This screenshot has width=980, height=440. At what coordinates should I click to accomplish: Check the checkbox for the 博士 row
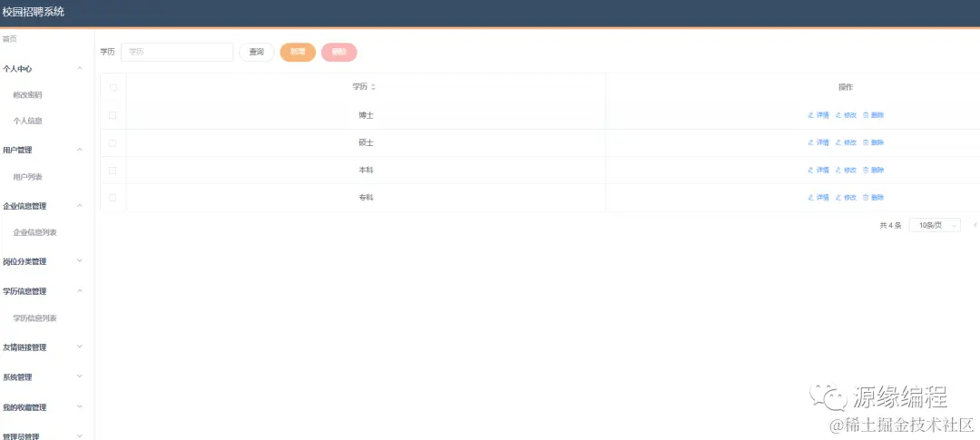113,115
